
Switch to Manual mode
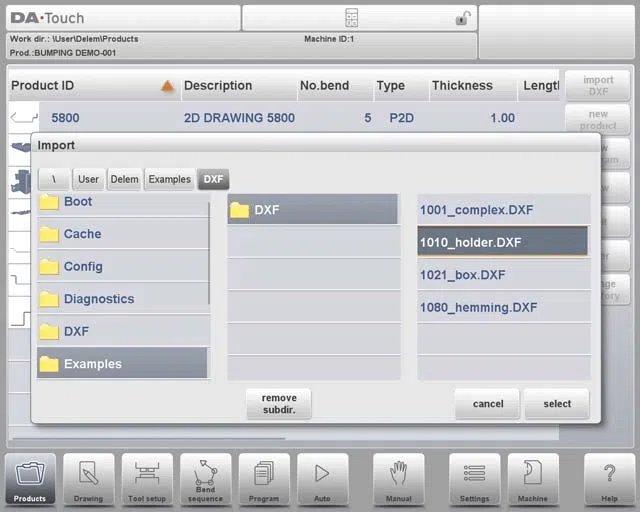tap(398, 479)
